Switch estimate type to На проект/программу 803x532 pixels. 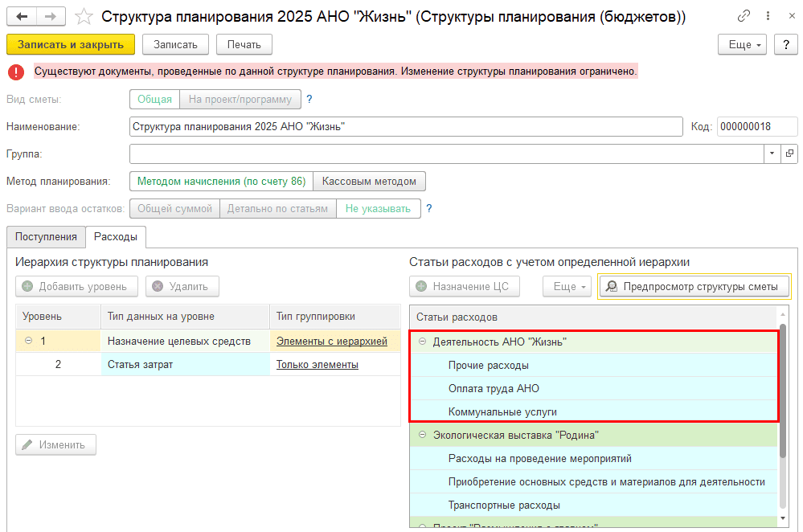240,100
